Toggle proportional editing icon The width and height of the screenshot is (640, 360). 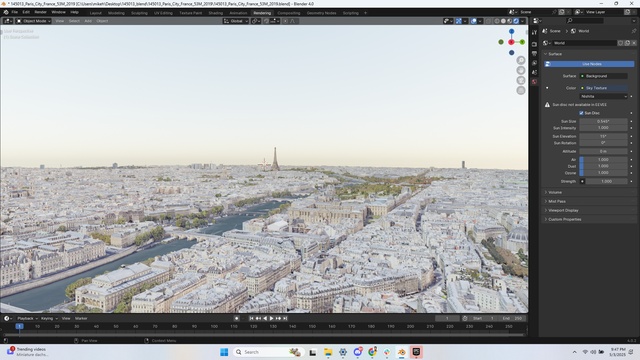click(285, 21)
